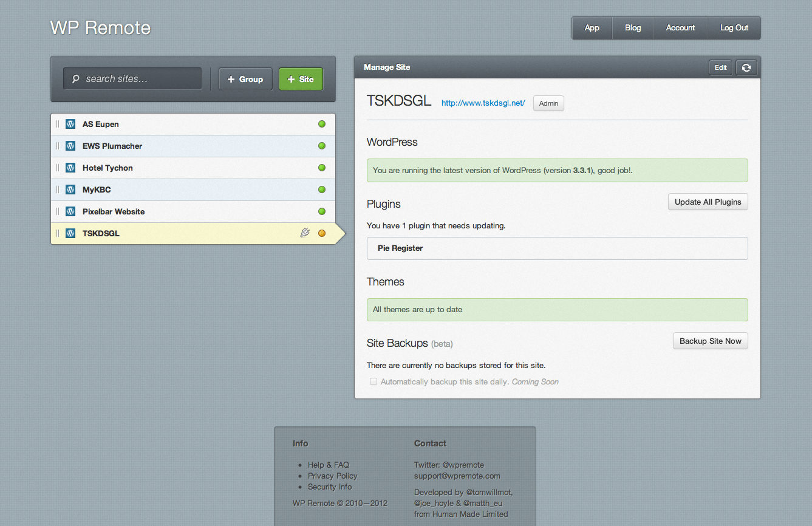Click Log Out in the top navigation

pos(734,28)
